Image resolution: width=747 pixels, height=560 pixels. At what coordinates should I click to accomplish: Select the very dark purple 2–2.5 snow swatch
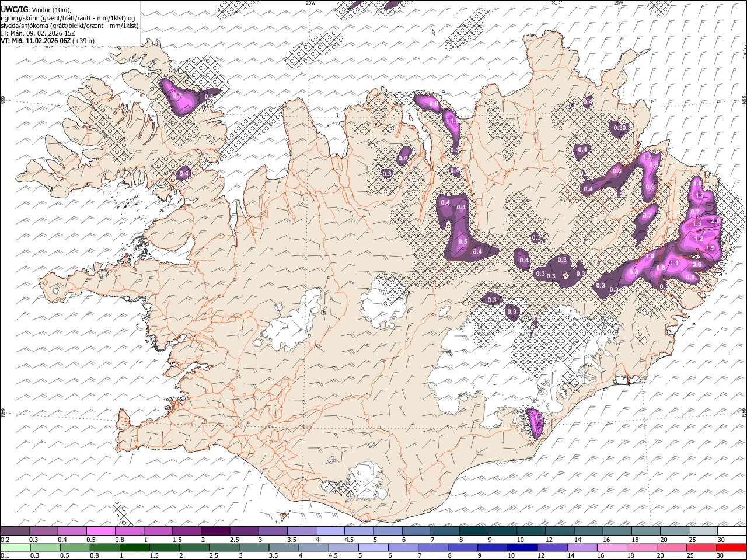coord(215,531)
